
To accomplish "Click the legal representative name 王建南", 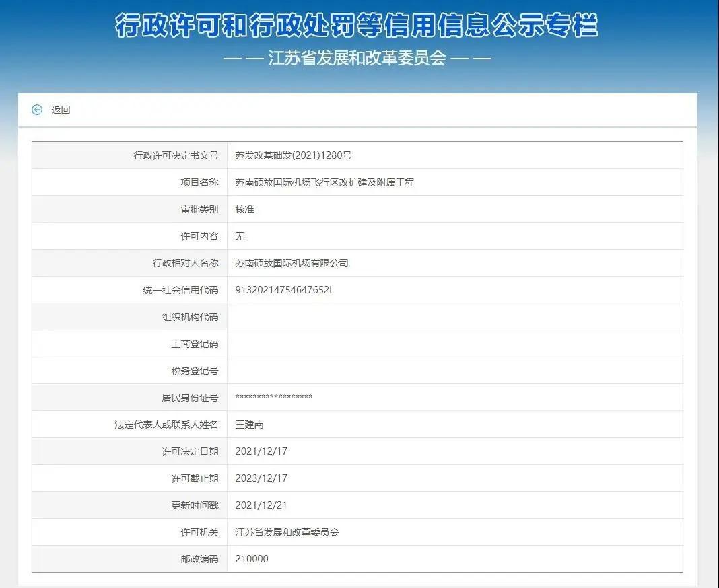I will tap(250, 425).
